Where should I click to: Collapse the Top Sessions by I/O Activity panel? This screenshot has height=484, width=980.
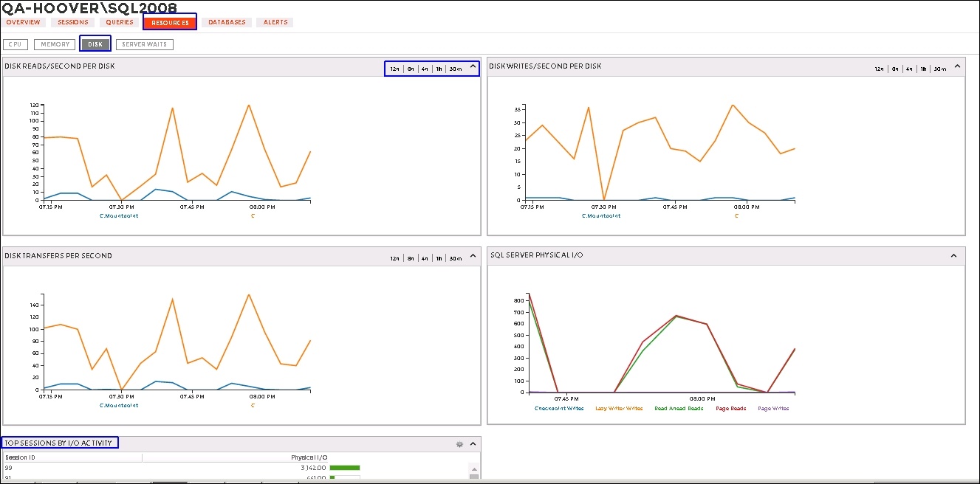(x=473, y=444)
